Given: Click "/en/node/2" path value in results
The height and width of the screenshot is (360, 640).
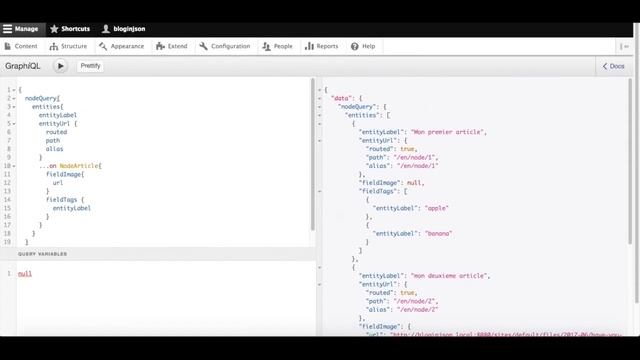Looking at the screenshot, I should click(415, 301).
